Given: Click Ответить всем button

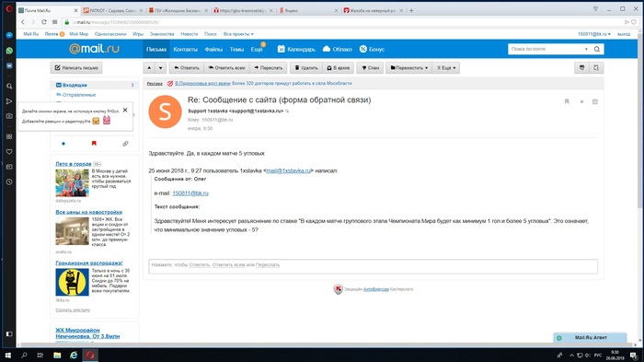Looking at the screenshot, I should [226, 68].
